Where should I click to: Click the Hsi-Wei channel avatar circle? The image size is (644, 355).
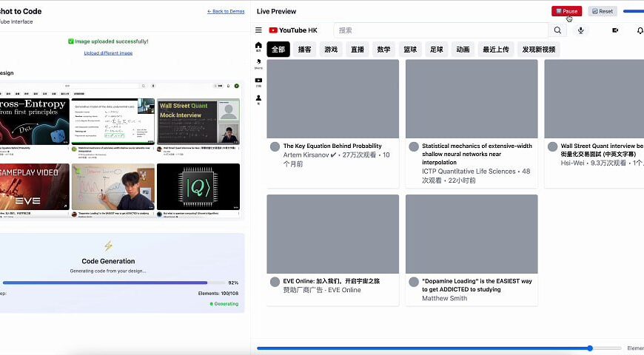(552, 146)
